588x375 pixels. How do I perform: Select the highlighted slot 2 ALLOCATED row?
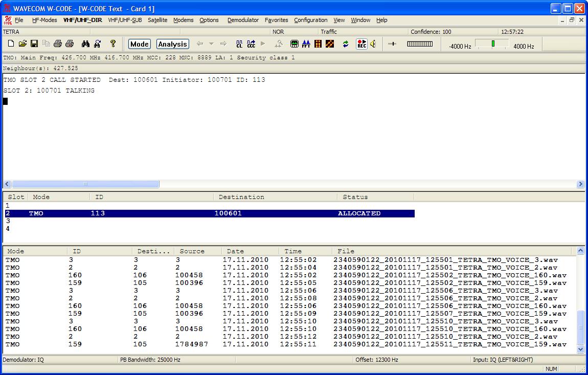tap(210, 213)
